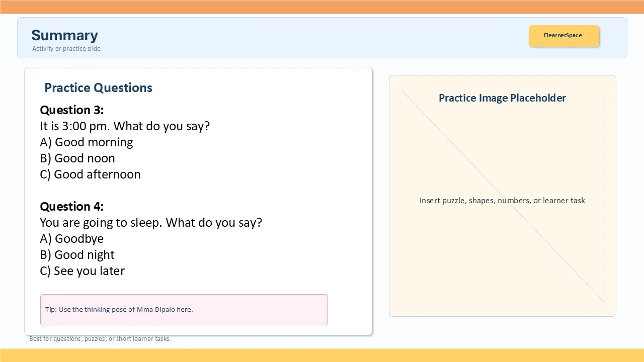Screen dimensions: 644x362
Task: Click the 'Activity or practice slide' subtitle
Action: tap(66, 49)
